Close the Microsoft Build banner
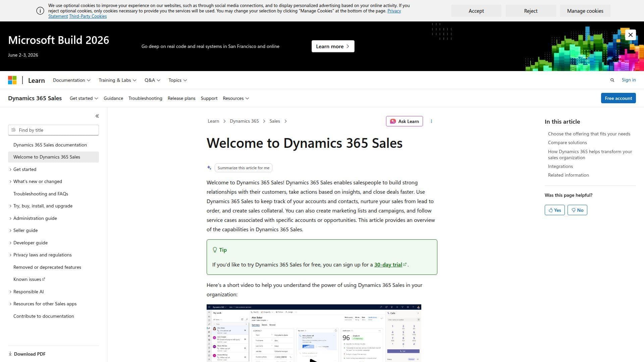644x362 pixels. coord(630,35)
